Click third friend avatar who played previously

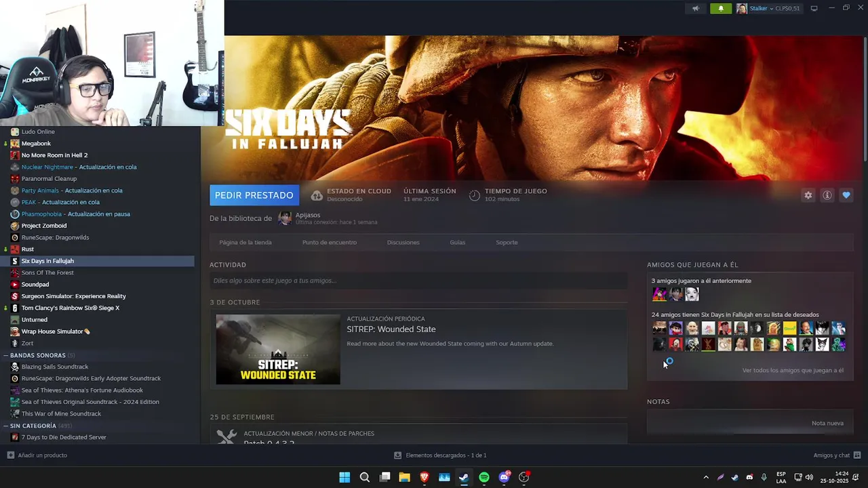tap(692, 294)
